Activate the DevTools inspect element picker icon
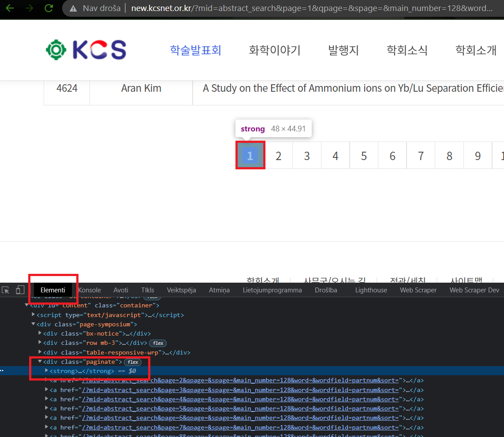This screenshot has height=437, width=504. tap(6, 290)
